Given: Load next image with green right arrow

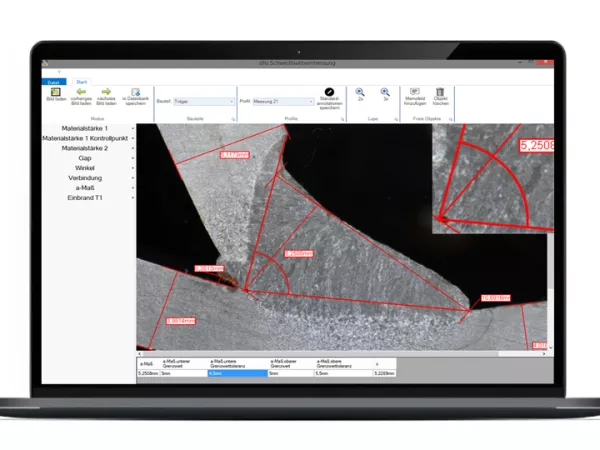Looking at the screenshot, I should coord(107,92).
